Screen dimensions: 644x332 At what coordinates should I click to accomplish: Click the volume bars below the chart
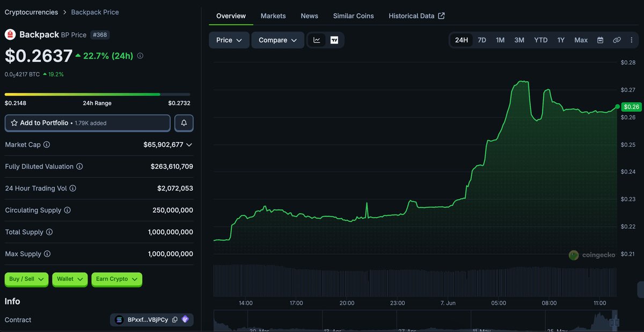pyautogui.click(x=415, y=281)
